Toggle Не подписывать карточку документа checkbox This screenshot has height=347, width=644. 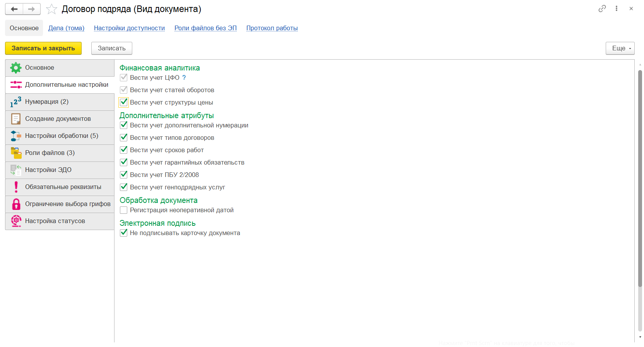pos(124,233)
